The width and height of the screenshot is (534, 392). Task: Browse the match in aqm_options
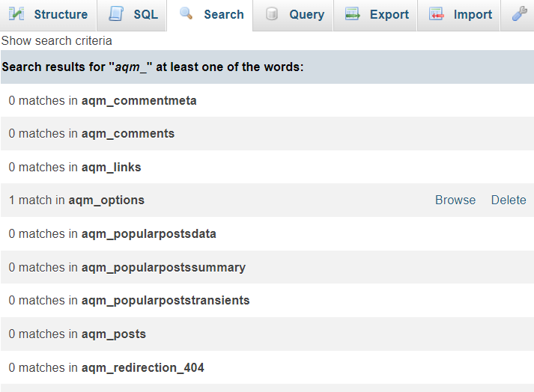pos(455,200)
